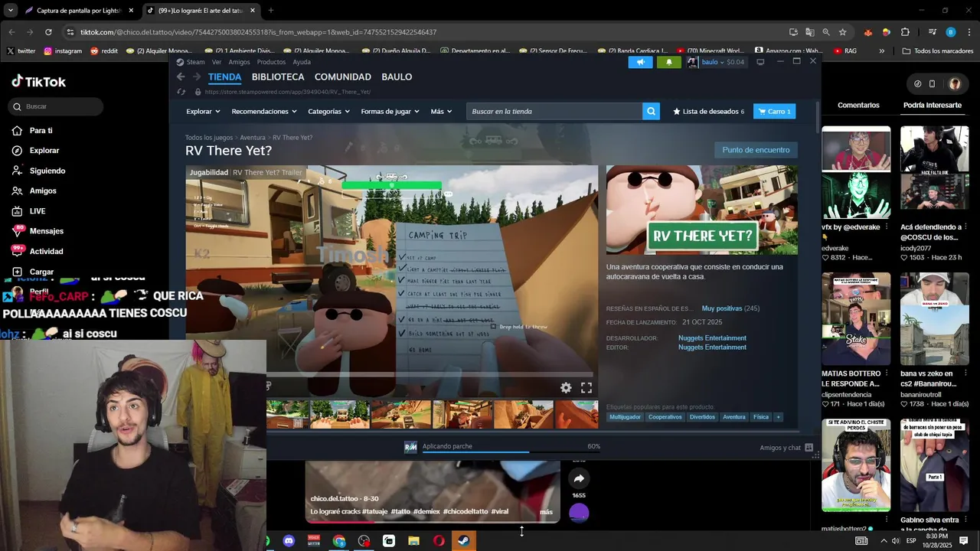980x551 pixels.
Task: Click the Punto de encuentro button
Action: click(x=756, y=150)
